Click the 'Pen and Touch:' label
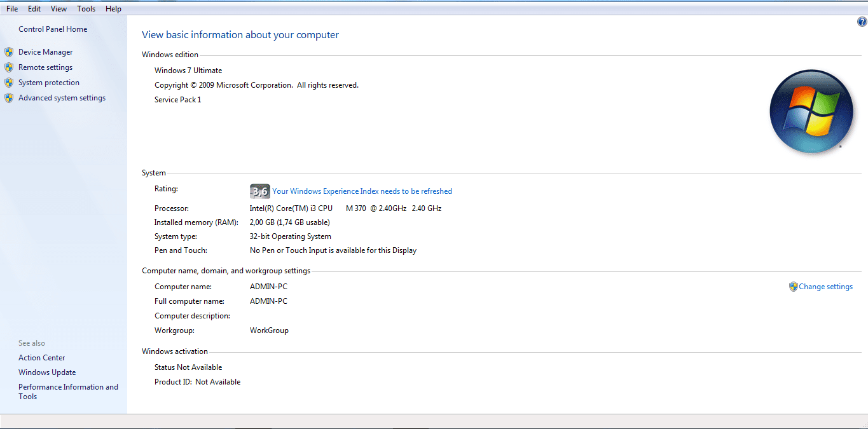 click(181, 250)
